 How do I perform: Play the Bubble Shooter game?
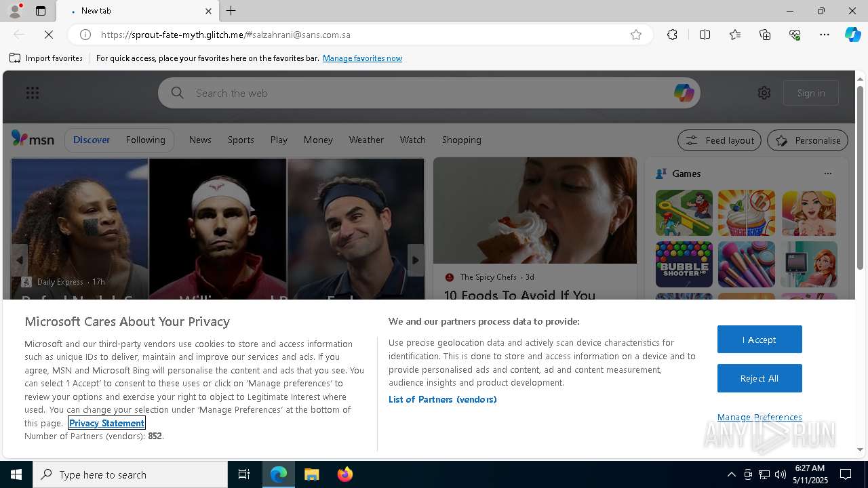(684, 264)
